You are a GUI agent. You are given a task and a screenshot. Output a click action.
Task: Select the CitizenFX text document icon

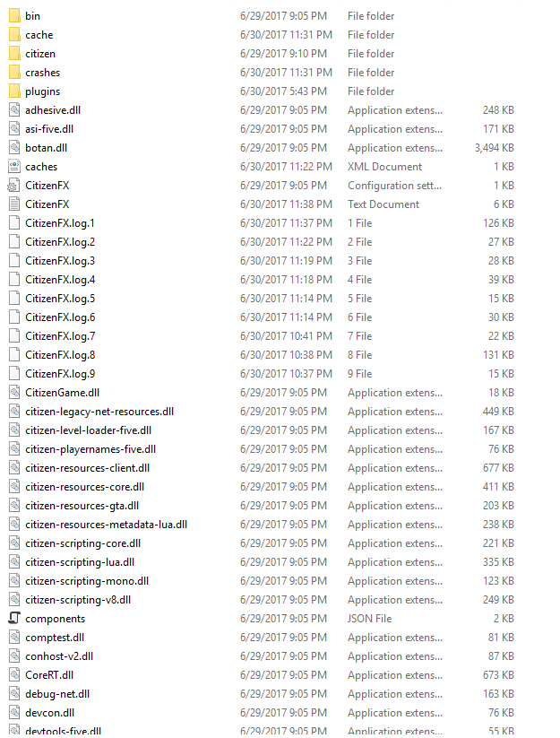[x=14, y=204]
